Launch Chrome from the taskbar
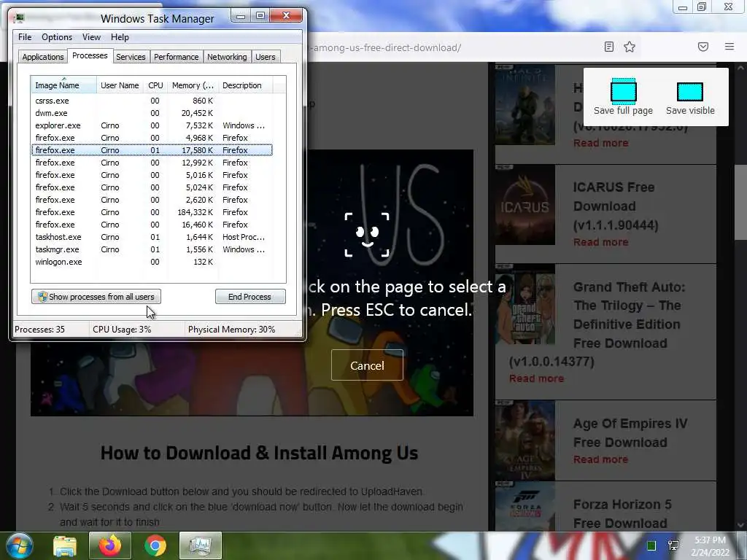 click(155, 545)
